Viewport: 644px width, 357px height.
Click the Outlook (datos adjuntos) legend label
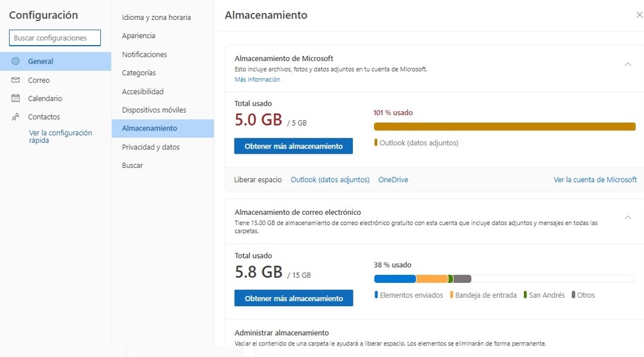pos(418,143)
